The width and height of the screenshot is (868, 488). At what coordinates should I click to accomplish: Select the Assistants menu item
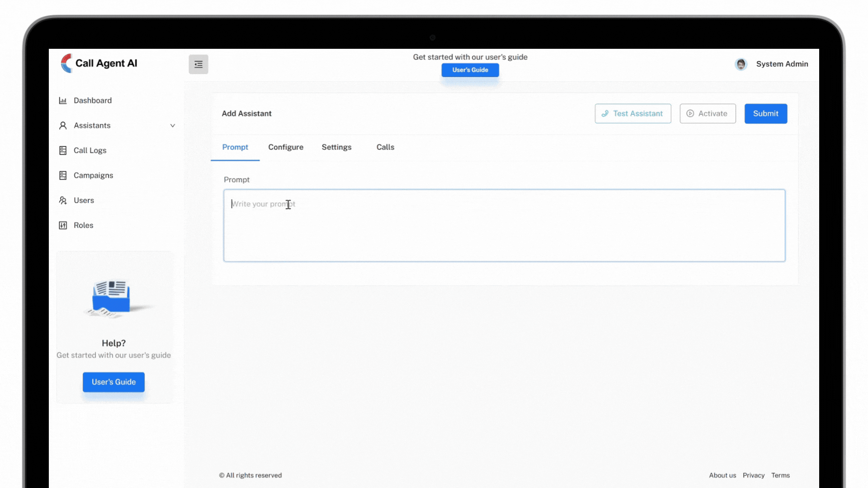pyautogui.click(x=92, y=126)
